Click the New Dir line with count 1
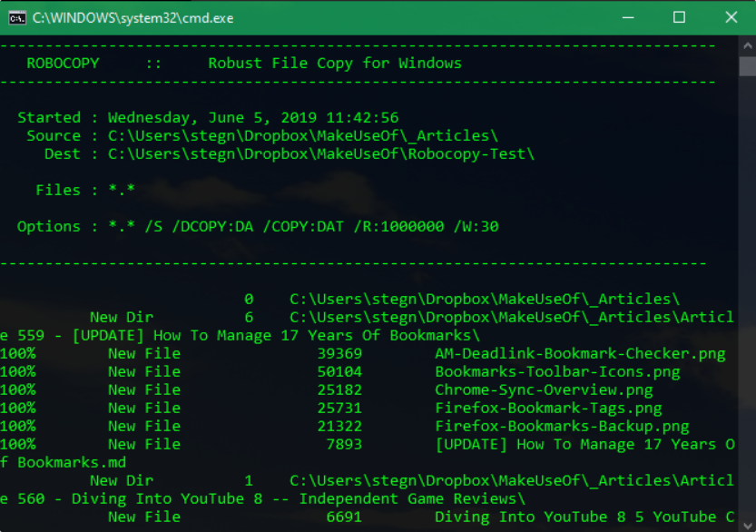Screen dimensions: 756x532 pyautogui.click(x=412, y=481)
